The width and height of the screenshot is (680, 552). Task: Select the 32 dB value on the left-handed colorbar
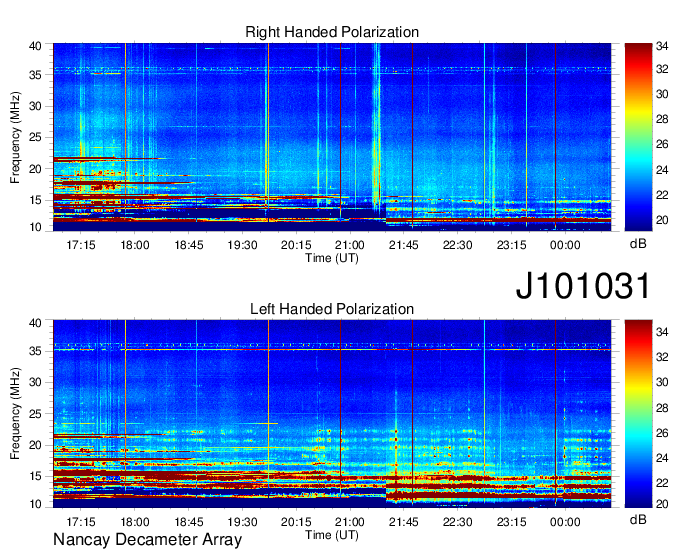(662, 357)
